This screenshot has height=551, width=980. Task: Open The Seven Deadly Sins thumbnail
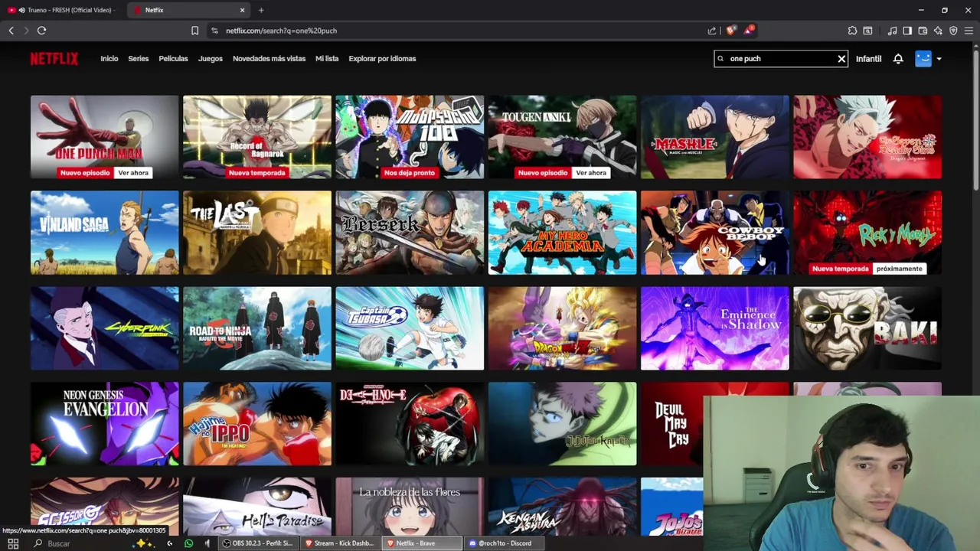pyautogui.click(x=867, y=137)
